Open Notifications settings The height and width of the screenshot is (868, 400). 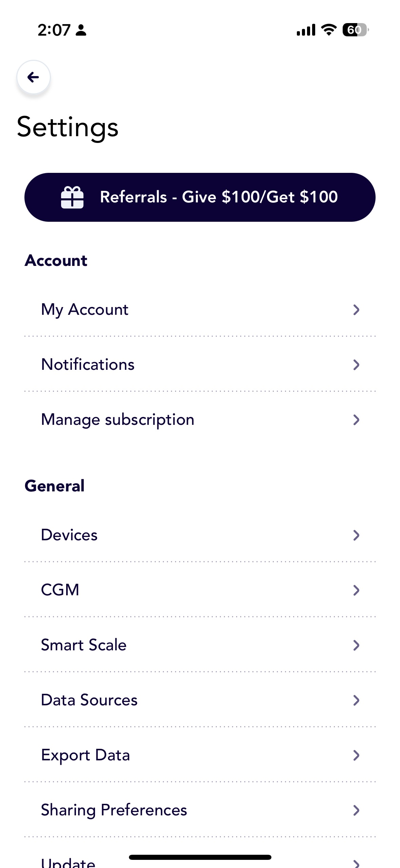tap(200, 364)
